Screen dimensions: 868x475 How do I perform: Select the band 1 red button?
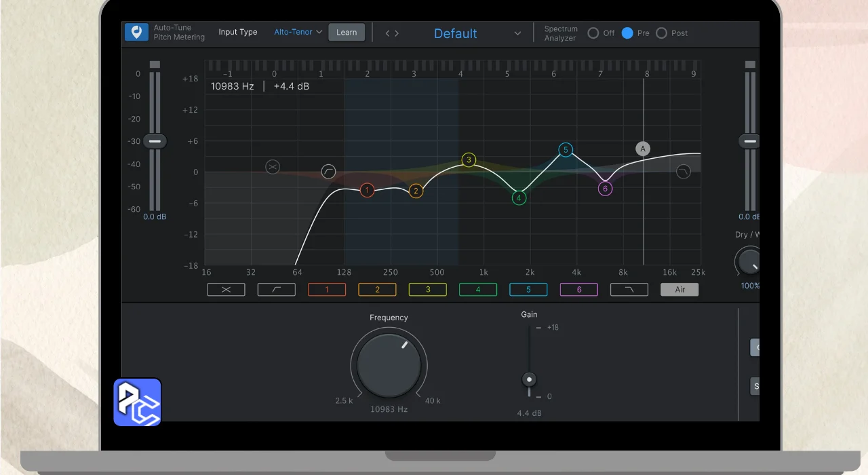coord(327,290)
